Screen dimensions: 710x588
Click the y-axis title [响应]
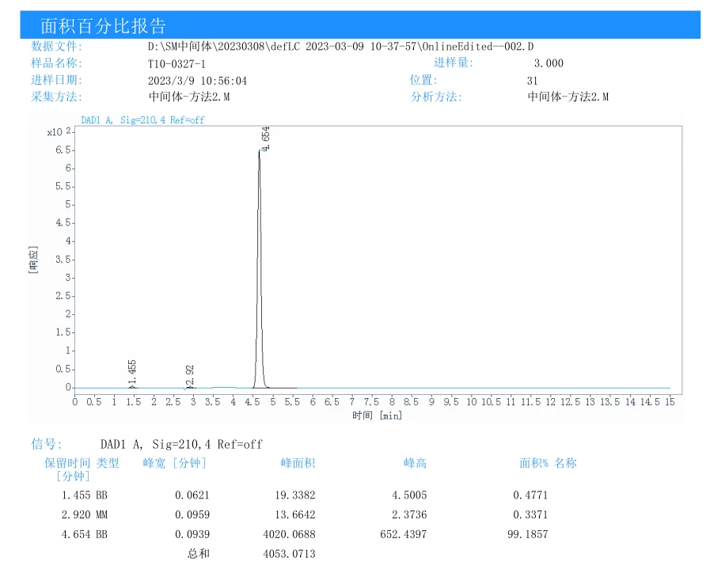click(x=33, y=260)
